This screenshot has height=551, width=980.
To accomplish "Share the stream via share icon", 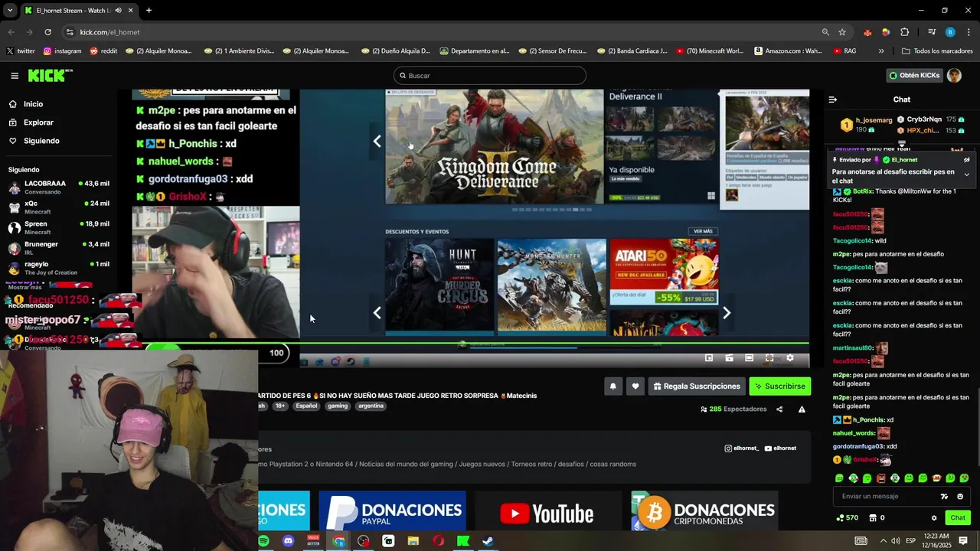I will [779, 409].
